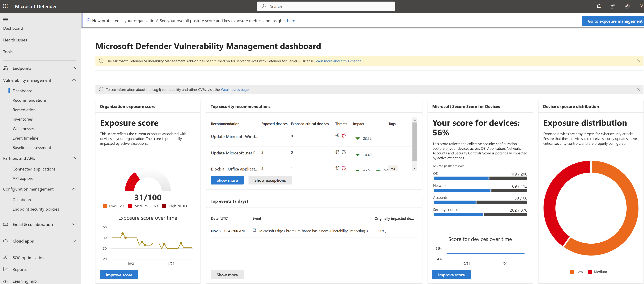Viewport: 644px width, 284px height.
Task: Toggle the Medium legend swatch in exposure distribution
Action: (x=590, y=272)
